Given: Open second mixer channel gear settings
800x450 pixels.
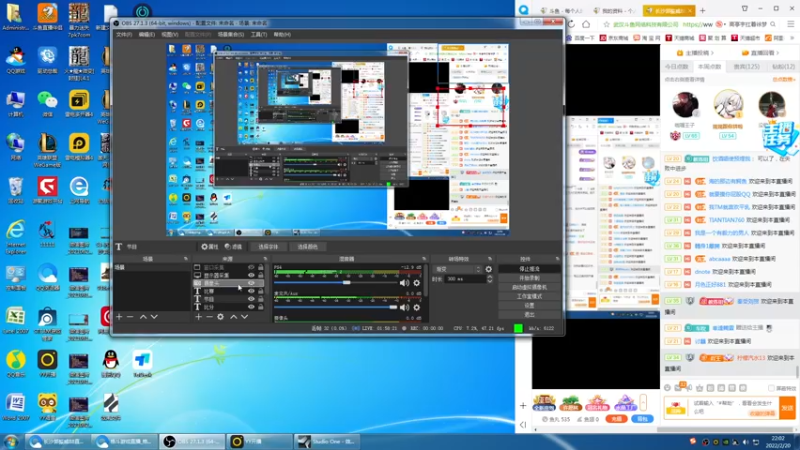Looking at the screenshot, I should (417, 307).
